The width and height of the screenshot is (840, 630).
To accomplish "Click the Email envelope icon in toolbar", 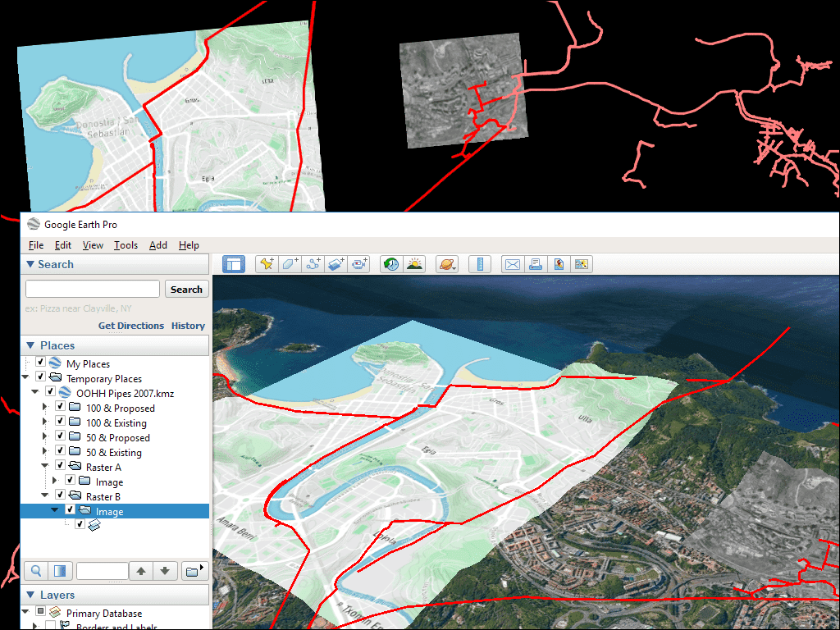I will (x=513, y=264).
